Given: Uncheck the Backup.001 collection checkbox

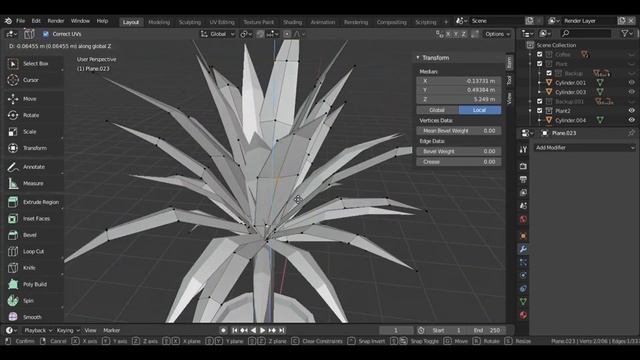Looking at the screenshot, I should [x=540, y=101].
